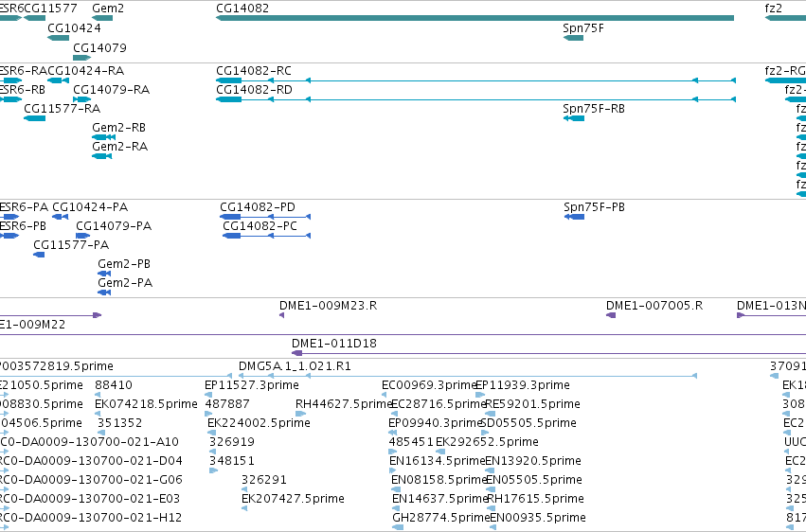Select the Spn75F-PB protein glyph
Screen dimensions: 806x532
(574, 217)
